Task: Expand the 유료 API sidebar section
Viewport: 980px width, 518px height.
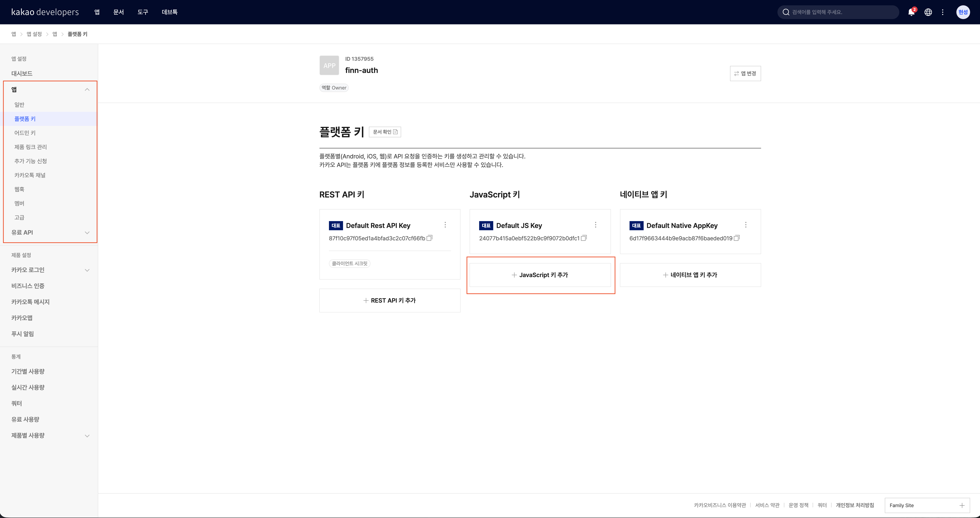Action: click(87, 233)
